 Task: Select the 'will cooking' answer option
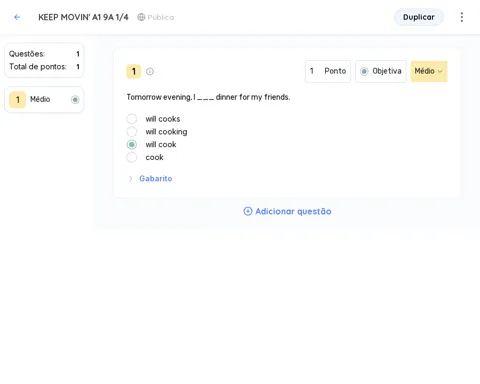132,132
